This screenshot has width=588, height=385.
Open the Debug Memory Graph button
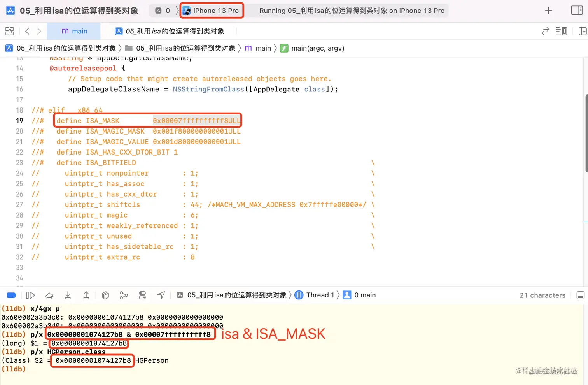tap(124, 295)
